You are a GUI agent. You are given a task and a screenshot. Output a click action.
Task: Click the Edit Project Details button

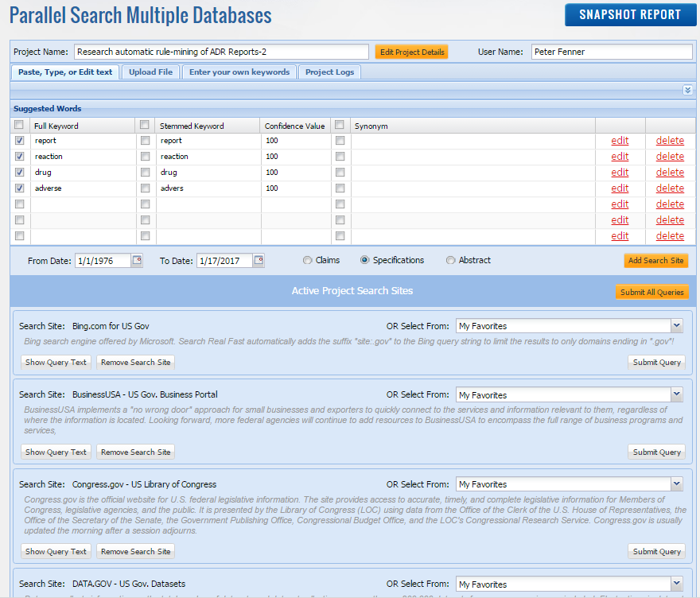pyautogui.click(x=412, y=52)
